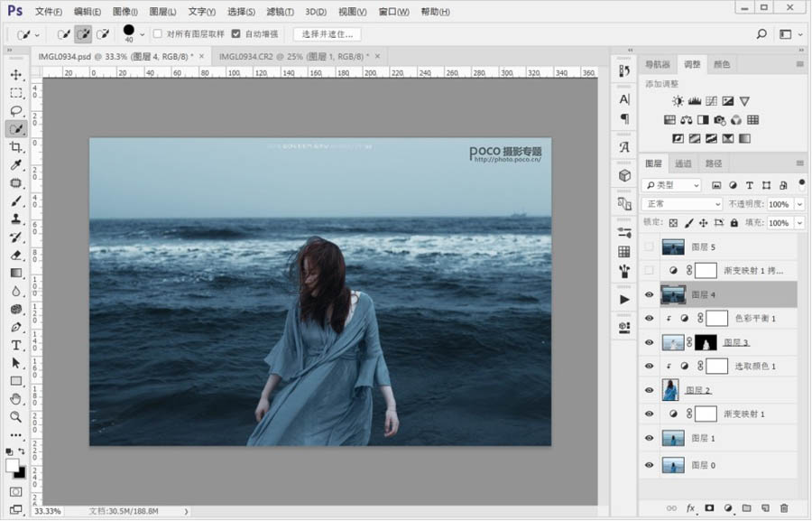Add Brightness/Contrast adjustment icon
Viewport: 812px width, 521px height.
(x=678, y=101)
